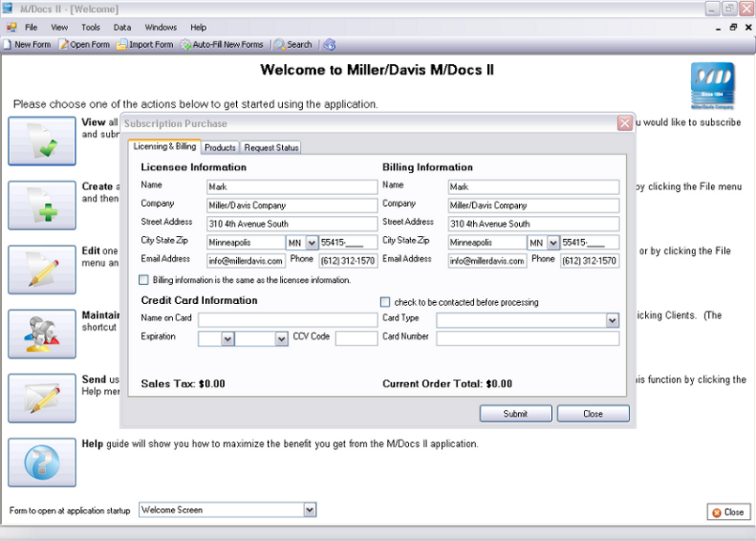Click the application icon in menu bar
Screen dimensions: 756x541
[11, 27]
